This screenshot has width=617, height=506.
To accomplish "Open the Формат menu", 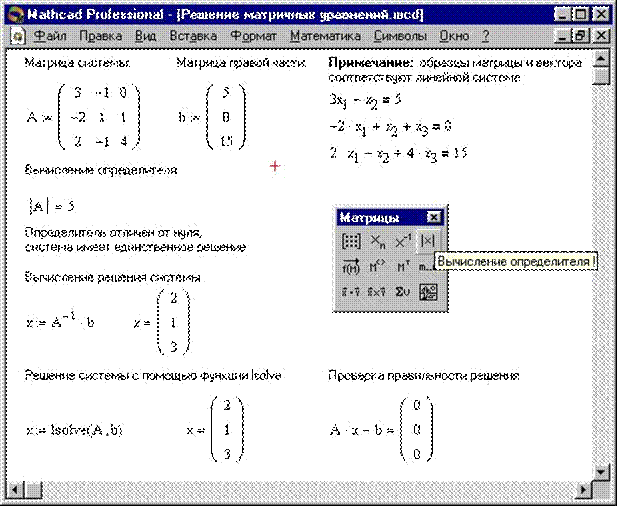I will [x=253, y=36].
